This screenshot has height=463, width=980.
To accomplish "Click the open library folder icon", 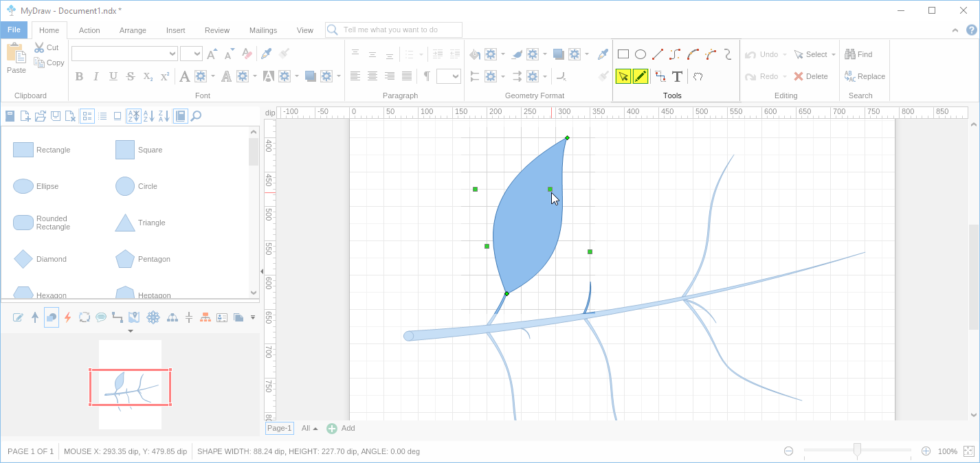I will [x=41, y=116].
